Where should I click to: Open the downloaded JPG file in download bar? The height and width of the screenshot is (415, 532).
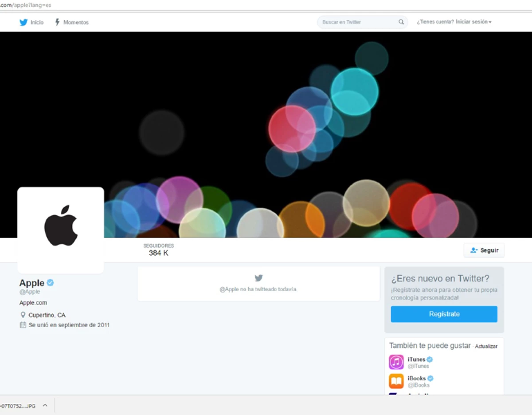pyautogui.click(x=19, y=406)
